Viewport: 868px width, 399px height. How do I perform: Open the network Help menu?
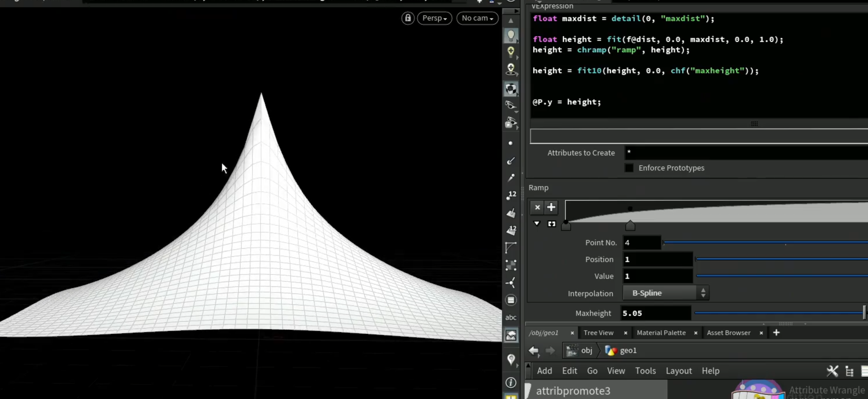coord(710,371)
